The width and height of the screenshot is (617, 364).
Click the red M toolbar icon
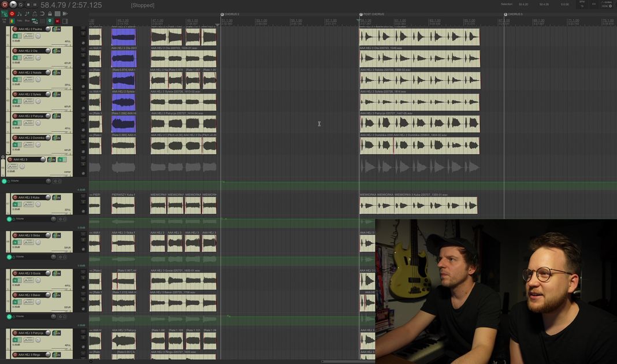tap(57, 21)
